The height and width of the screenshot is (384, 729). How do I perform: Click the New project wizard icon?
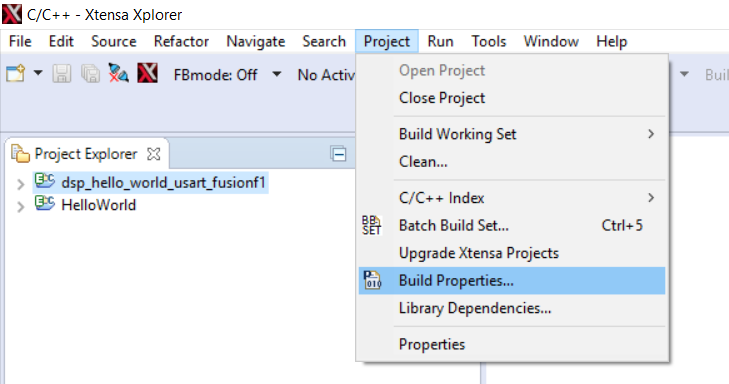pos(15,73)
